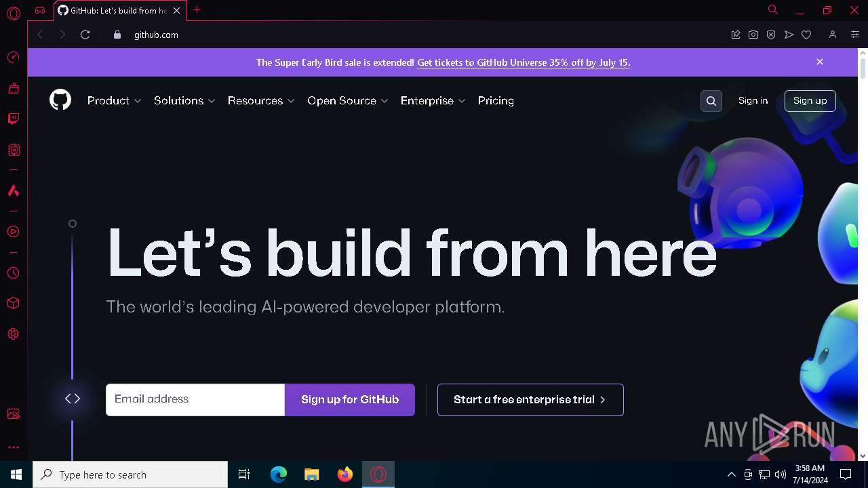The image size is (868, 488).
Task: Click the Windows taskbar search box
Action: [x=130, y=474]
